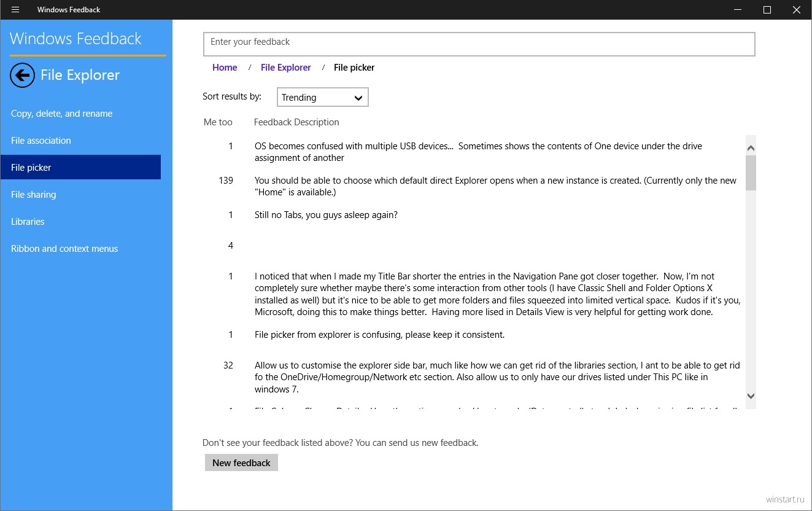The width and height of the screenshot is (812, 511).
Task: Click the scrollbar up arrow
Action: click(x=751, y=147)
